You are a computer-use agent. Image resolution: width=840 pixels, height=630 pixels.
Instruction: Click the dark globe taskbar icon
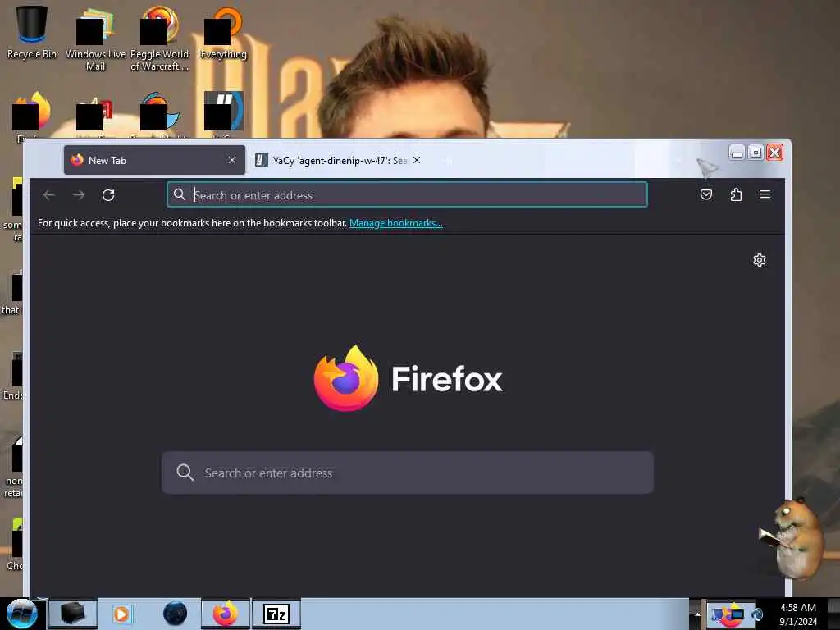click(x=176, y=614)
